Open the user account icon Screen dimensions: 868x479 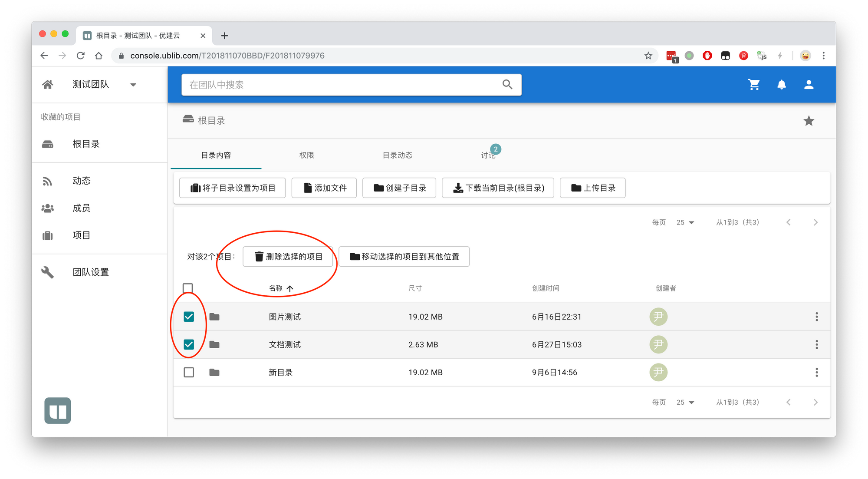click(809, 85)
